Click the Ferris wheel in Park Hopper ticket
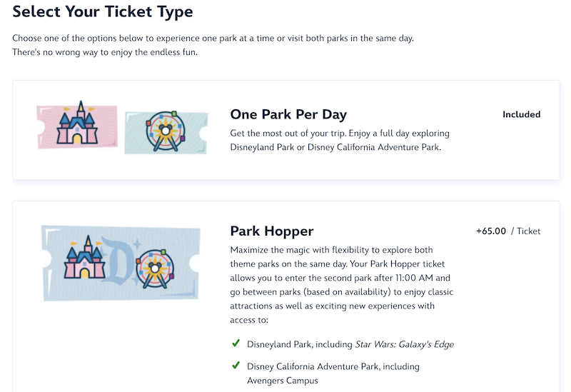Screen dimensions: 571x392 point(155,269)
